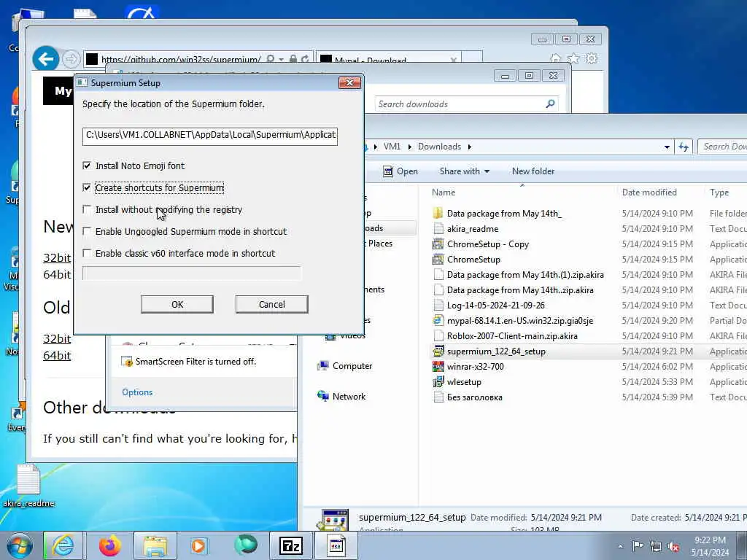747x560 pixels.
Task: Click the taskbar clock showing 9:22 PM
Action: (x=710, y=545)
